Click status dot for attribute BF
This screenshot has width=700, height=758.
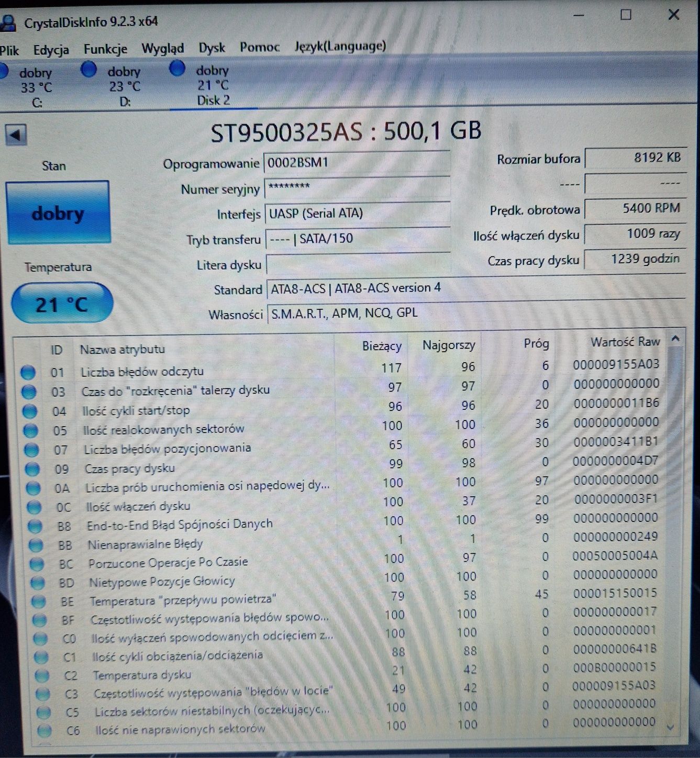pos(40,620)
